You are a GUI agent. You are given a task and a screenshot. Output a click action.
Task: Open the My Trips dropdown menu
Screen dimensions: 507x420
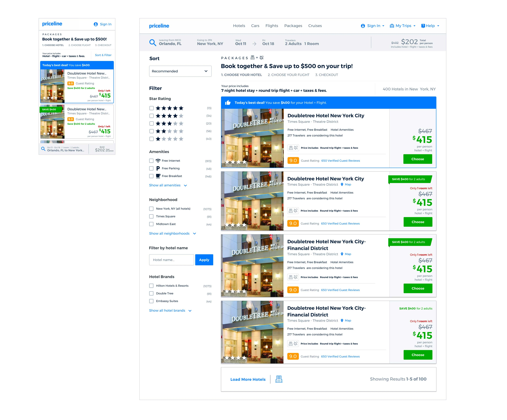point(403,26)
